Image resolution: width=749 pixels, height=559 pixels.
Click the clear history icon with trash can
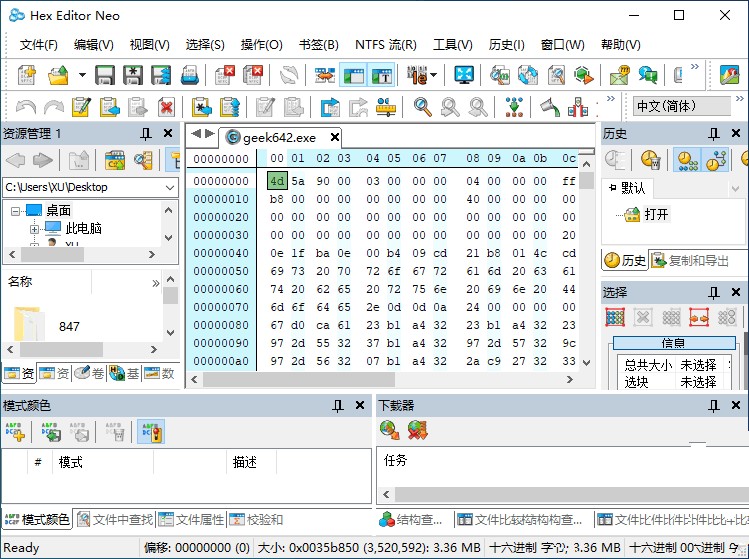(x=651, y=160)
